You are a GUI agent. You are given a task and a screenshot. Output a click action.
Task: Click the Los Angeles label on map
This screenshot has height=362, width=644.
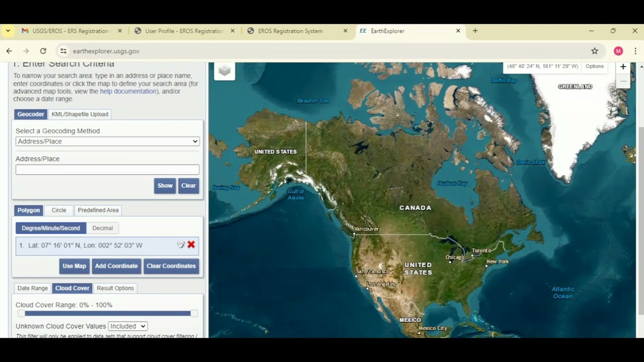point(381,284)
